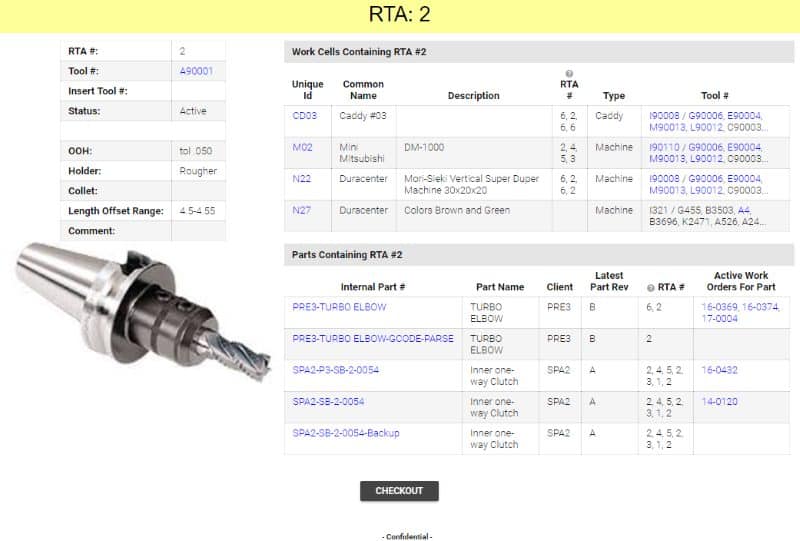Screen dimensions: 800x541
Task: Click the RTA: 2 page title
Action: point(399,14)
